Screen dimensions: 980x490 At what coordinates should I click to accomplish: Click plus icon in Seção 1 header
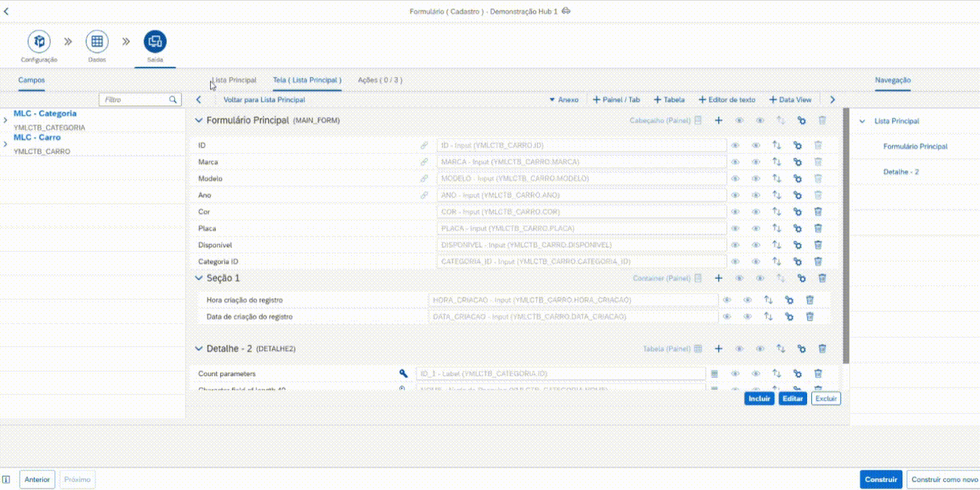pos(718,278)
